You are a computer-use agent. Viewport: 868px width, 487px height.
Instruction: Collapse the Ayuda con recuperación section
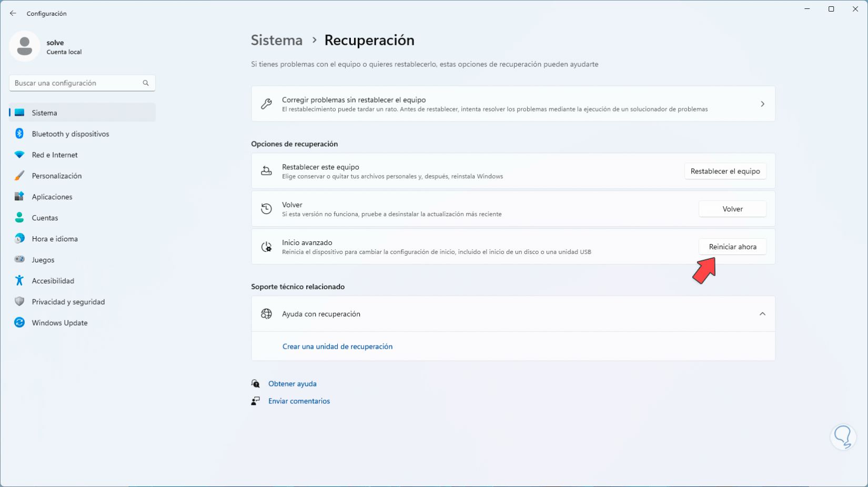tap(762, 314)
